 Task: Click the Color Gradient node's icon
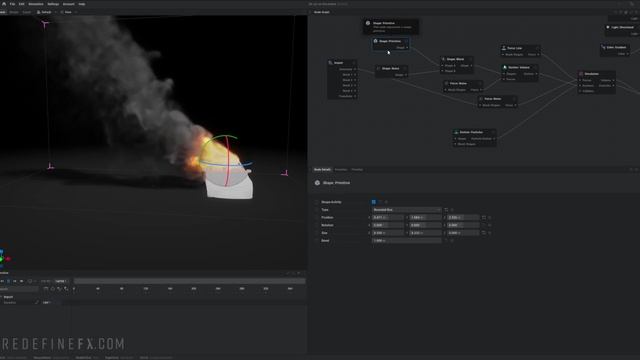click(x=603, y=47)
